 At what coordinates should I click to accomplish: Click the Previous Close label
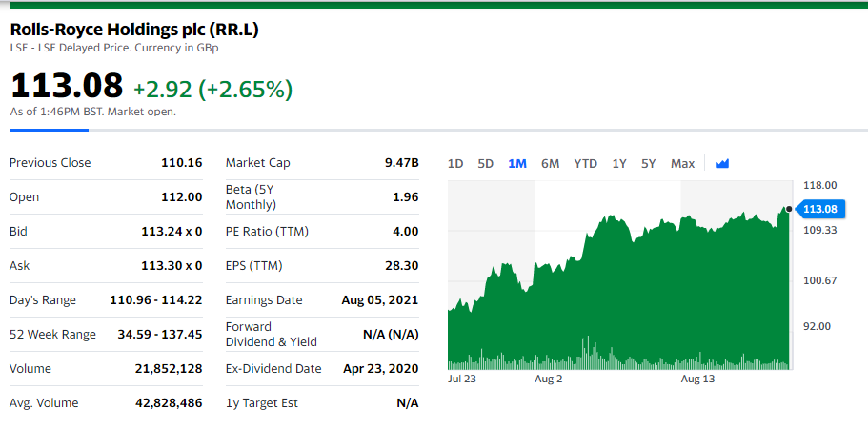(50, 163)
